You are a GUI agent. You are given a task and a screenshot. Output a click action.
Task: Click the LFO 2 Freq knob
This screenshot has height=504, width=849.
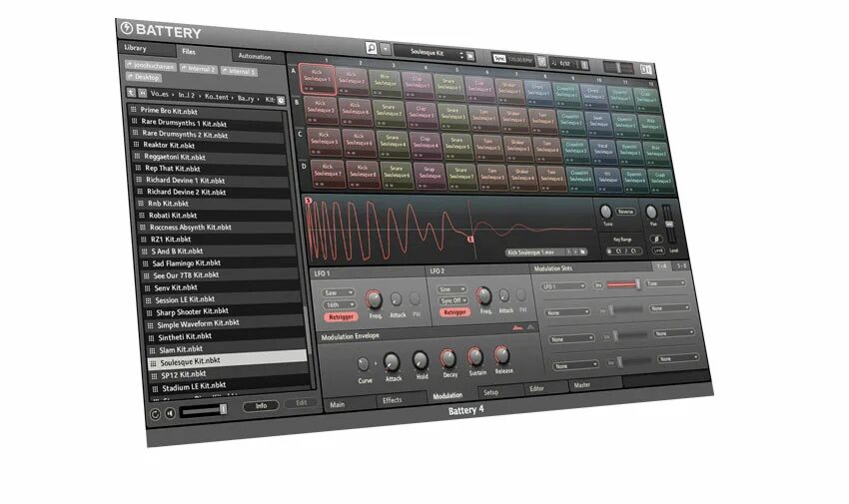(483, 295)
